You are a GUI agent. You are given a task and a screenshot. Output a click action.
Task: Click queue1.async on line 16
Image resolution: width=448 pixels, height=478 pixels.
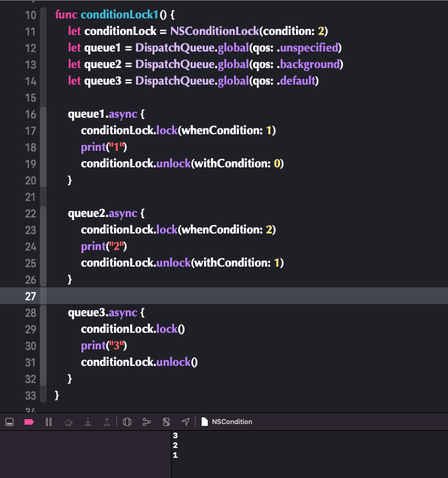[102, 114]
